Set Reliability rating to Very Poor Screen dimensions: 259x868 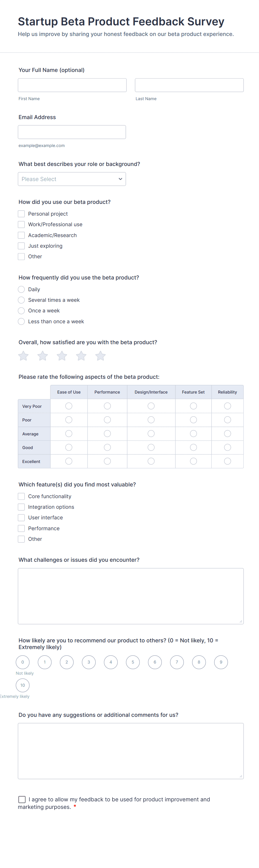pyautogui.click(x=227, y=406)
